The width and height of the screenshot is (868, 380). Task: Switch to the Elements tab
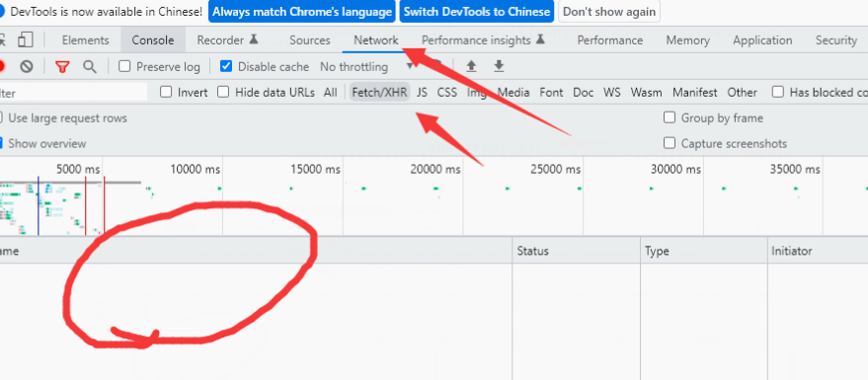pos(85,40)
